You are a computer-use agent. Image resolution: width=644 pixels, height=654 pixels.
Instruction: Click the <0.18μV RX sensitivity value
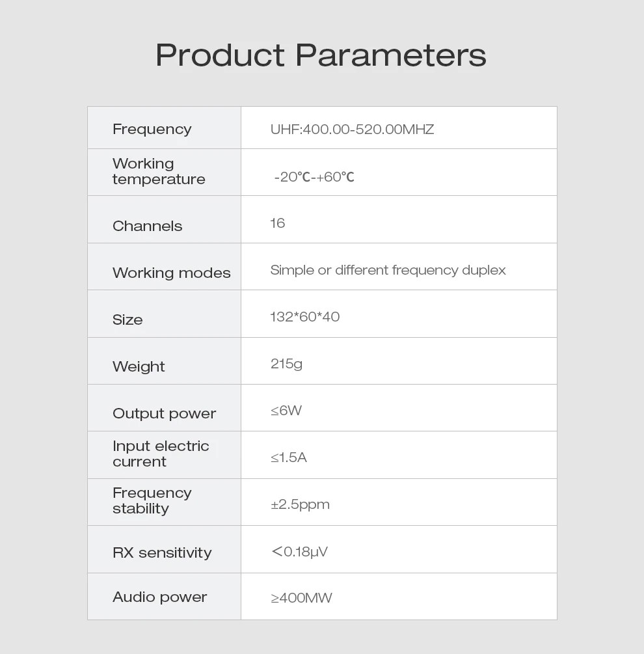coord(299,552)
